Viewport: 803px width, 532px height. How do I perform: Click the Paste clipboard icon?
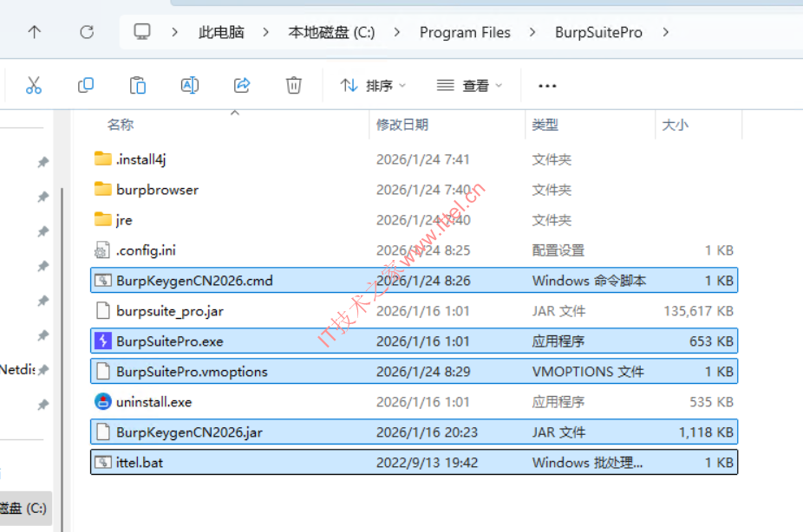click(x=138, y=85)
